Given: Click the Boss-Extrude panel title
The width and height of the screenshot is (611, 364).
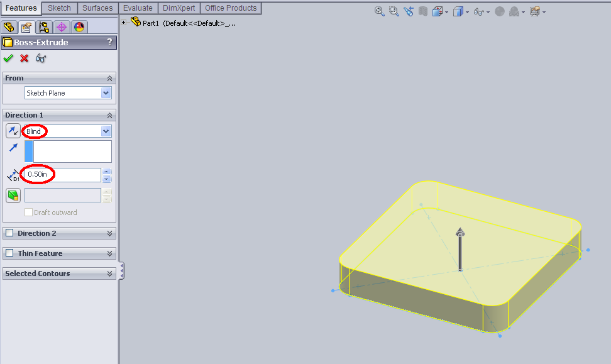Looking at the screenshot, I should point(41,42).
